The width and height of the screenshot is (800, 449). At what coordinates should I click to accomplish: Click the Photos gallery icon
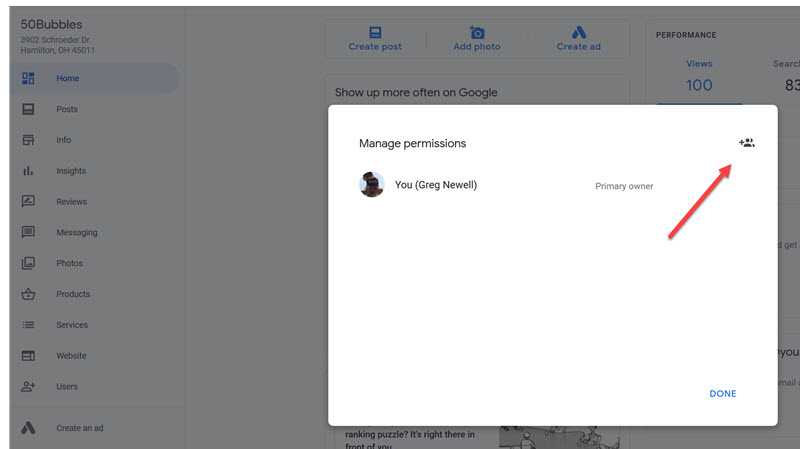coord(28,263)
